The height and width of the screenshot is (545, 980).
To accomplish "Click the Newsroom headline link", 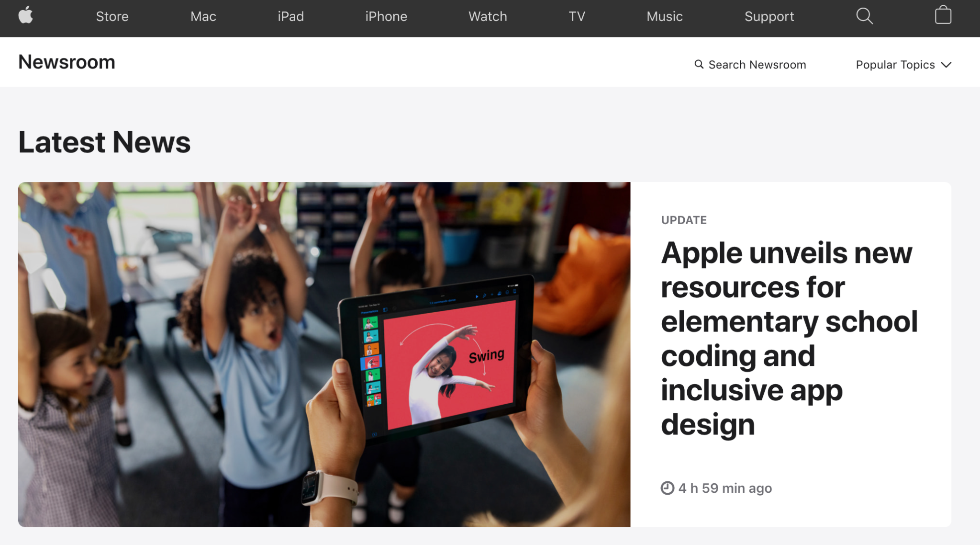I will [x=67, y=62].
